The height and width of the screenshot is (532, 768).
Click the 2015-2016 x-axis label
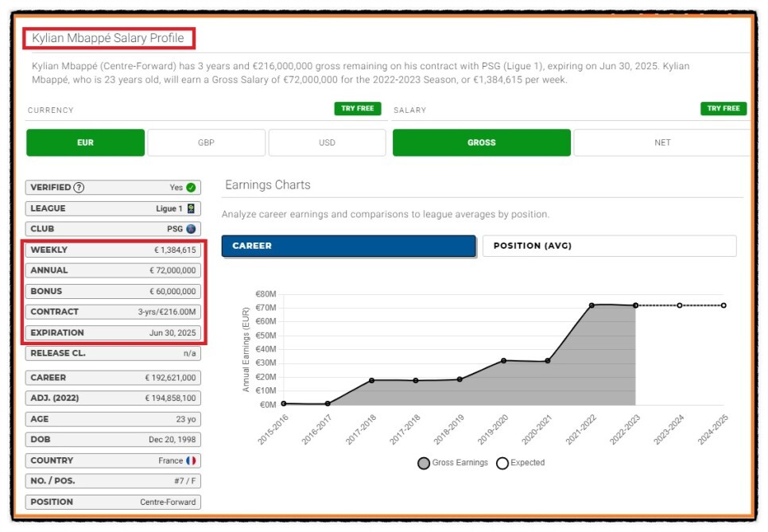pyautogui.click(x=273, y=429)
